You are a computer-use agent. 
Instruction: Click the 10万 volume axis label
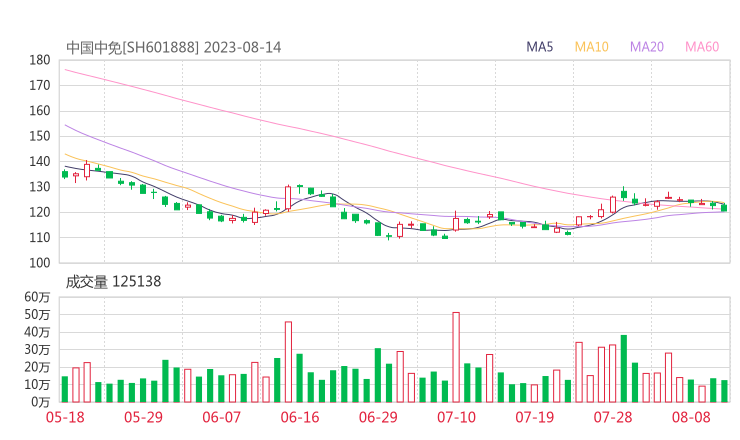[x=37, y=384]
